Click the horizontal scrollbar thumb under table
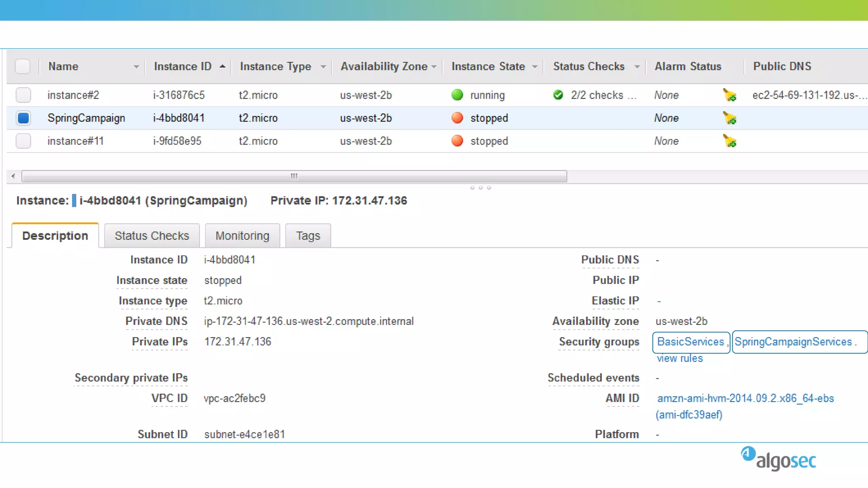Image resolution: width=868 pixels, height=488 pixels. [294, 176]
